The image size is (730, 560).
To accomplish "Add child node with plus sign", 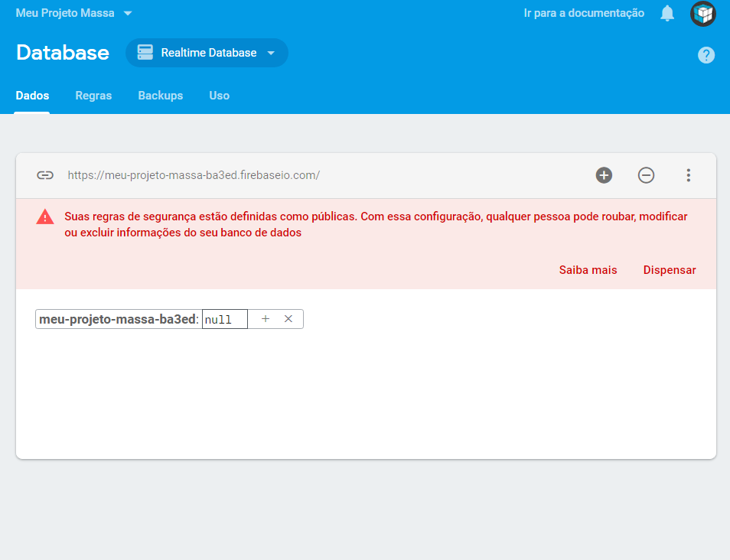I will click(x=266, y=319).
